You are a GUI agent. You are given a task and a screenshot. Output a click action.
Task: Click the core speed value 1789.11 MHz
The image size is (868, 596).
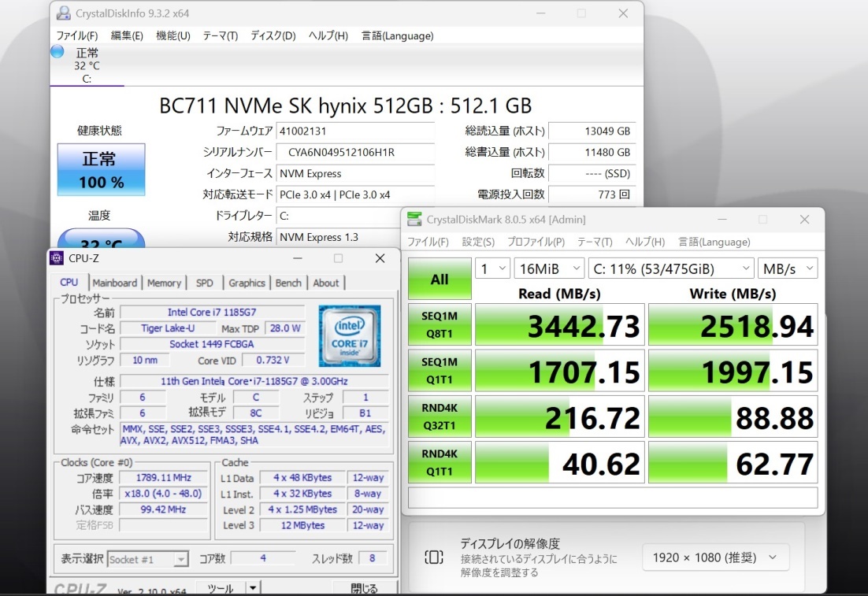click(163, 478)
